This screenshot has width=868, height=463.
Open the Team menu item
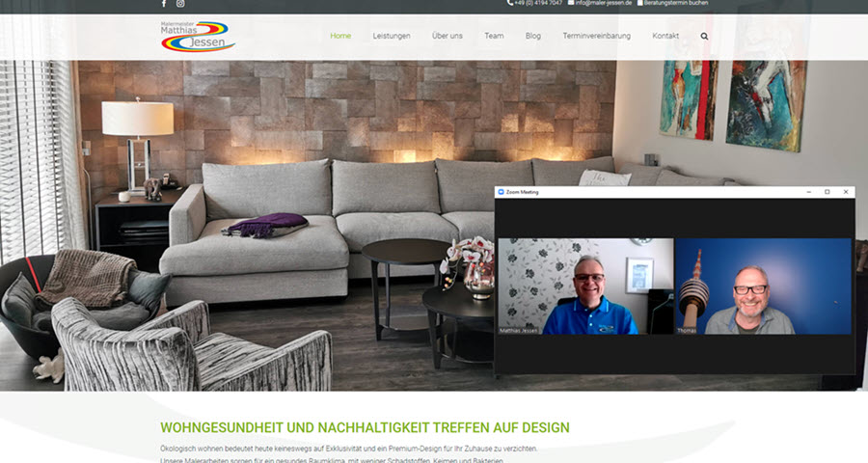coord(494,36)
